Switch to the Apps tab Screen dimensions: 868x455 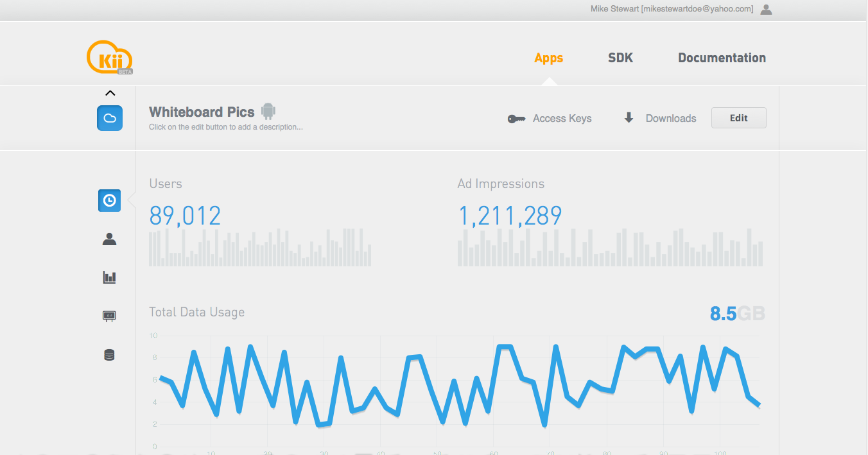point(548,58)
